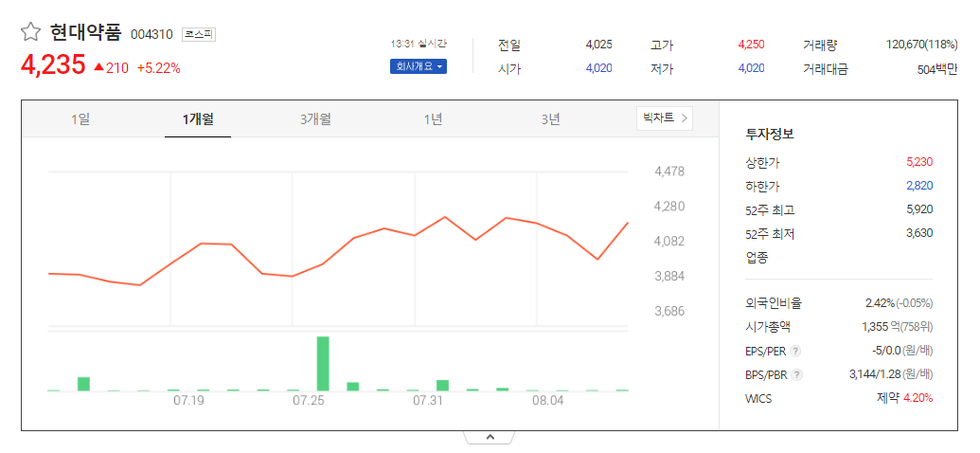Click the WICS 제약 4.20% value
Image resolution: width=980 pixels, height=453 pixels.
pyautogui.click(x=905, y=398)
